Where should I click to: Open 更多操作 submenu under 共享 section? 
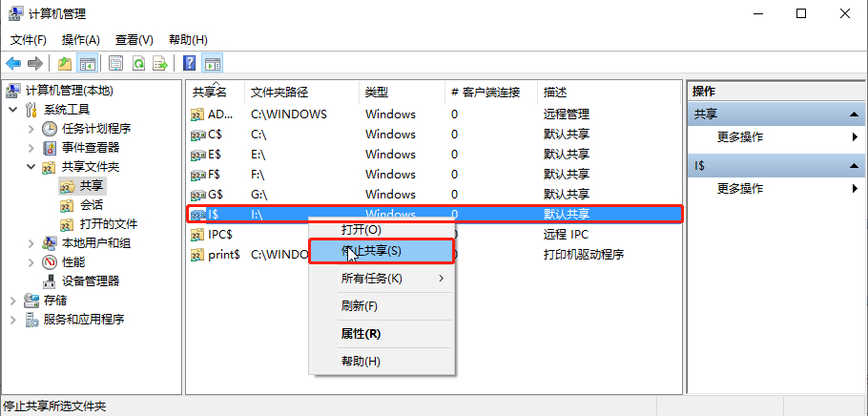[775, 137]
